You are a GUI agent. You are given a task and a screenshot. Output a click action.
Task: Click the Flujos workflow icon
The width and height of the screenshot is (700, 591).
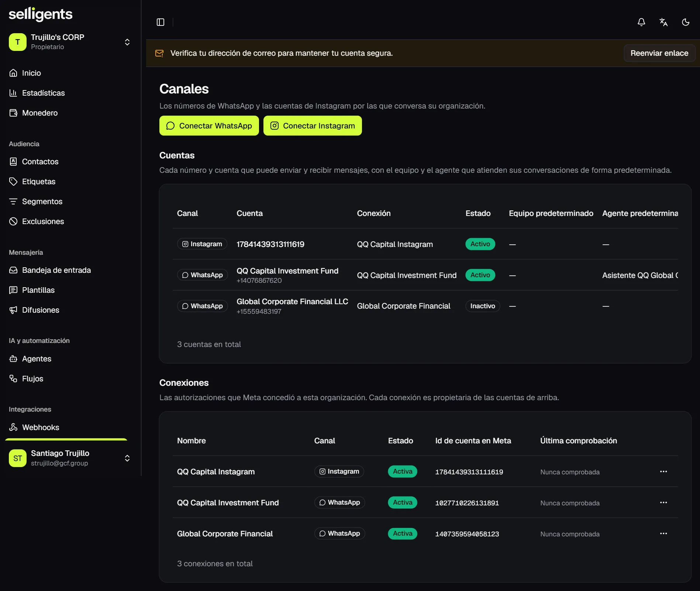(x=13, y=379)
